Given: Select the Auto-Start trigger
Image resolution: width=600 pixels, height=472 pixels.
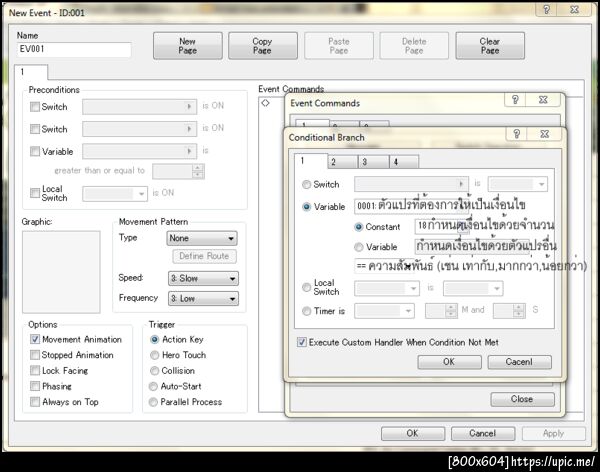Looking at the screenshot, I should 153,386.
